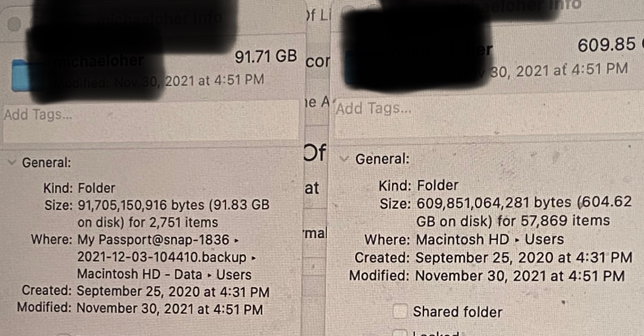This screenshot has width=644, height=336.
Task: Click the Add Tags field in left window
Action: pos(150,120)
